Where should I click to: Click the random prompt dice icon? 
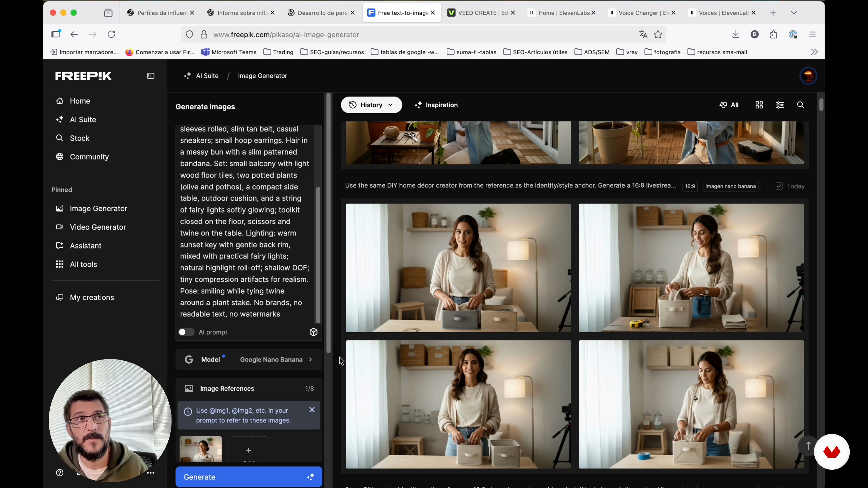(313, 332)
